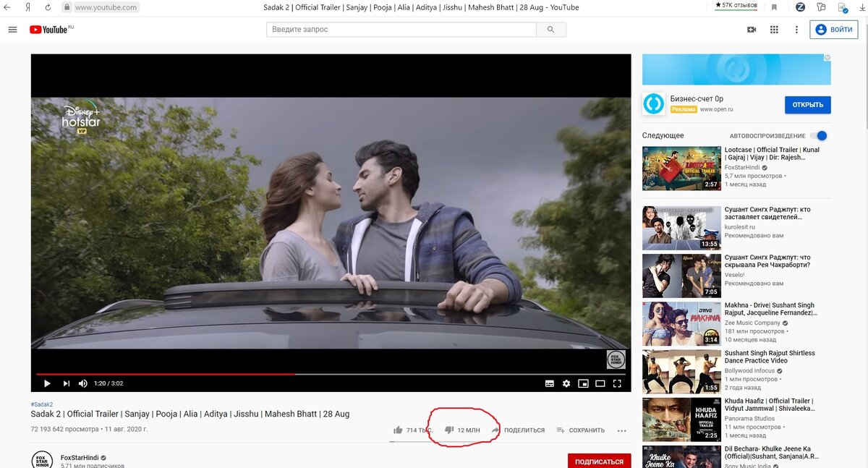Like the video with thumbs up

[398, 430]
